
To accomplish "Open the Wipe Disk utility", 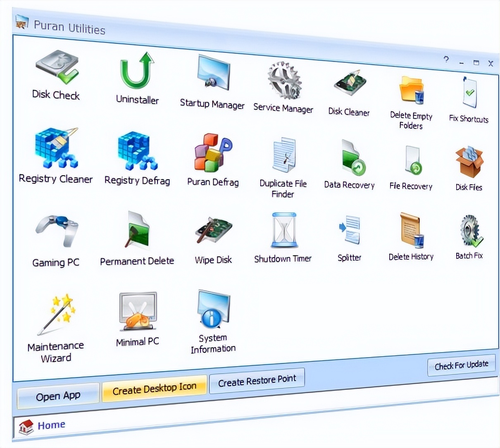I will [212, 231].
